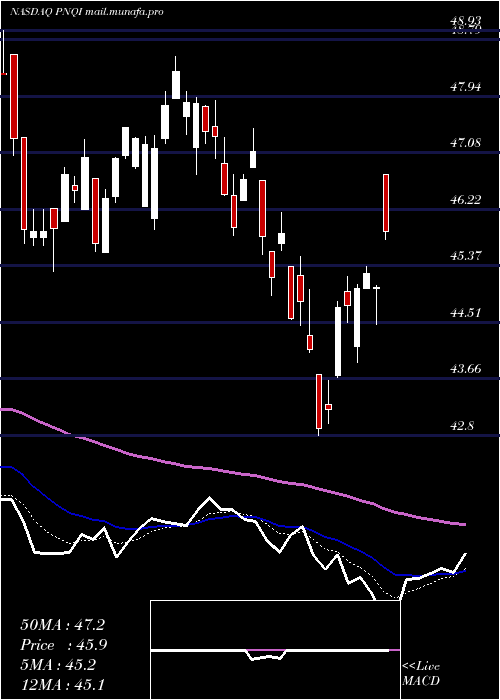Click the NASDAQ PNQI mail.munafa.pro title text

coord(87,12)
